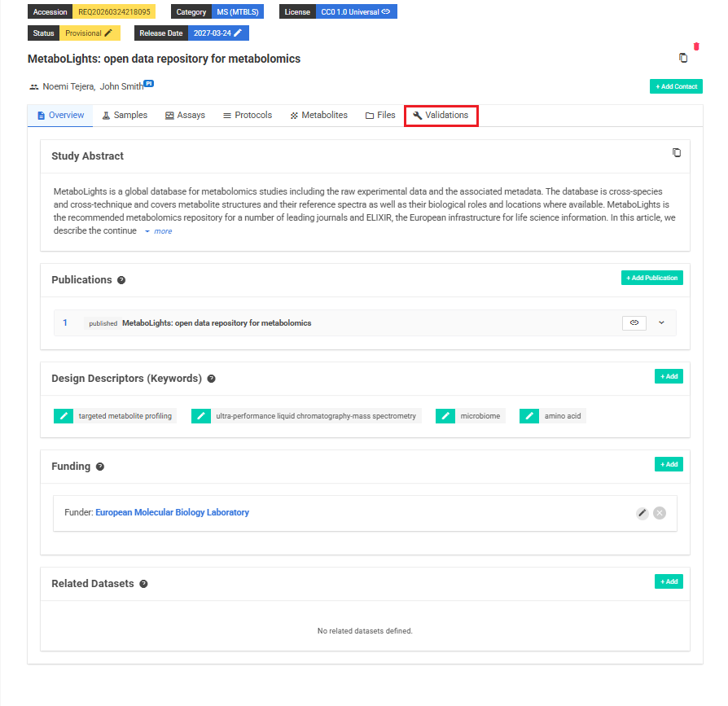Expand the abstract via the more link
Image resolution: width=728 pixels, height=706 pixels.
coord(161,231)
